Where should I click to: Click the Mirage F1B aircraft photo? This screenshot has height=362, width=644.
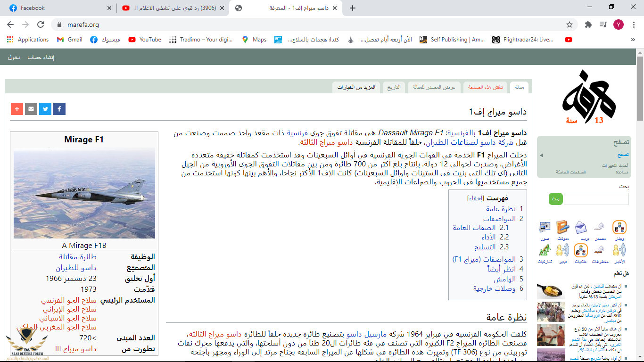(84, 193)
